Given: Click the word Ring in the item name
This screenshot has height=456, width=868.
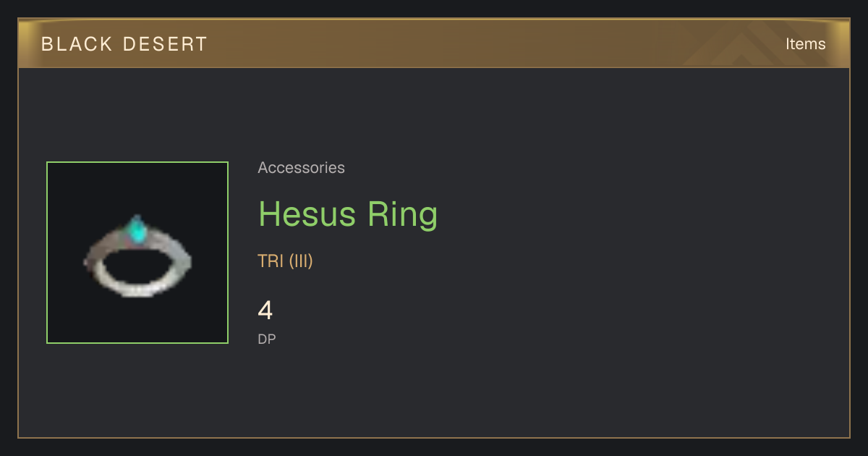Looking at the screenshot, I should [403, 214].
